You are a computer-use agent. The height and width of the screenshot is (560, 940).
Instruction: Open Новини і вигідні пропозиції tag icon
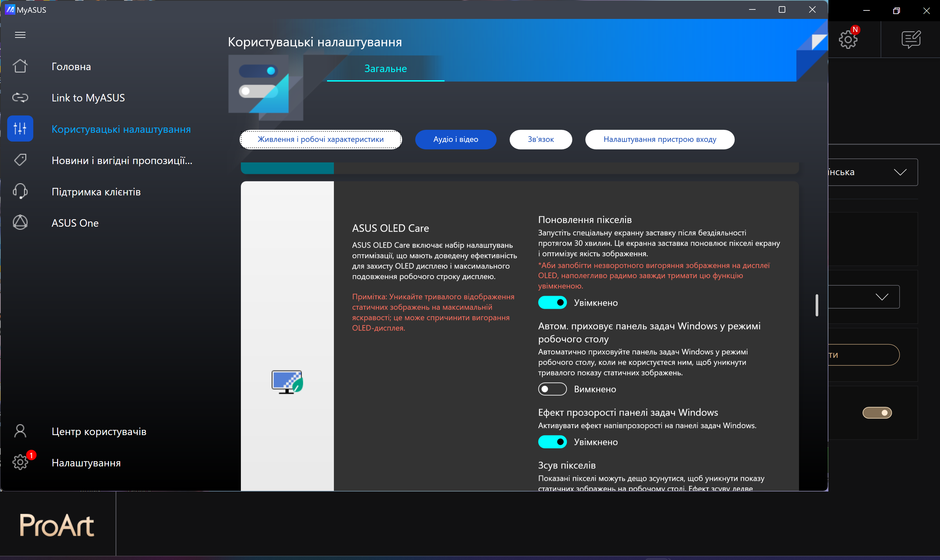click(x=20, y=160)
